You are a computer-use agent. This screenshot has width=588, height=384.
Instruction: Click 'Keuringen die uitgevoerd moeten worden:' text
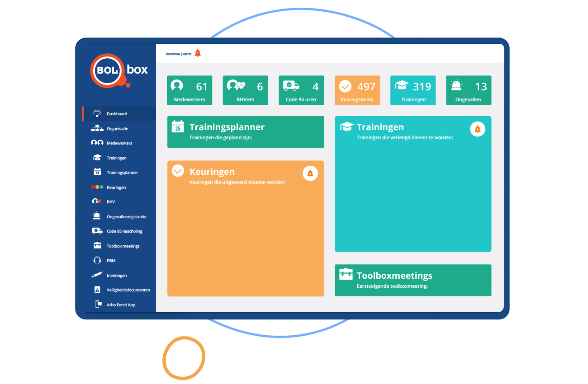[237, 183]
